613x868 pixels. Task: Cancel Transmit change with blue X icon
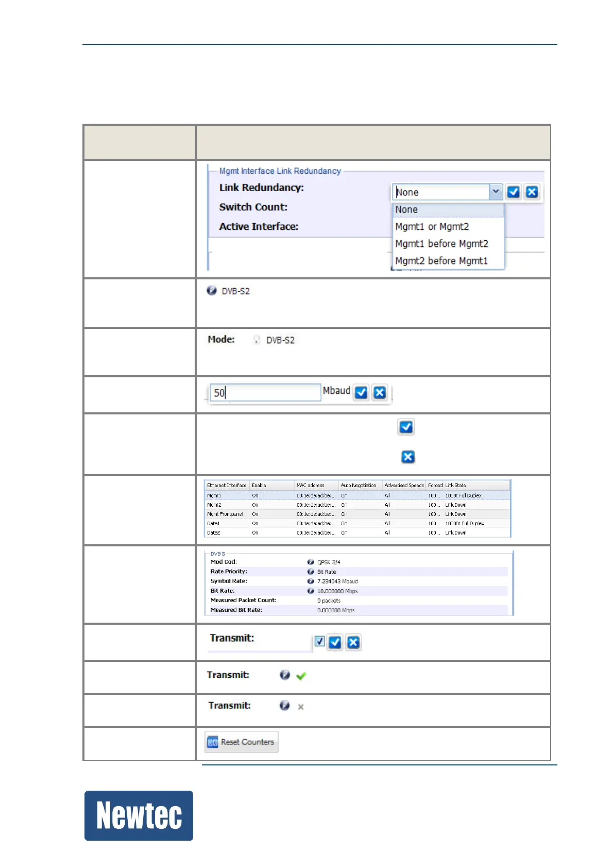[353, 642]
